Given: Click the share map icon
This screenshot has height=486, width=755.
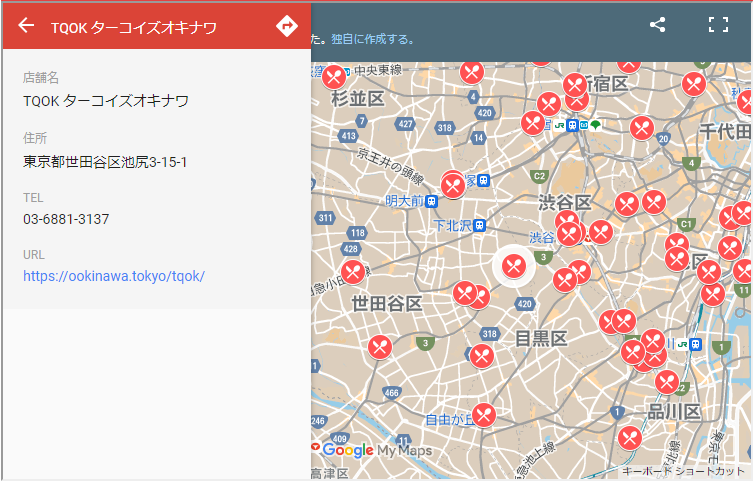Looking at the screenshot, I should [657, 25].
